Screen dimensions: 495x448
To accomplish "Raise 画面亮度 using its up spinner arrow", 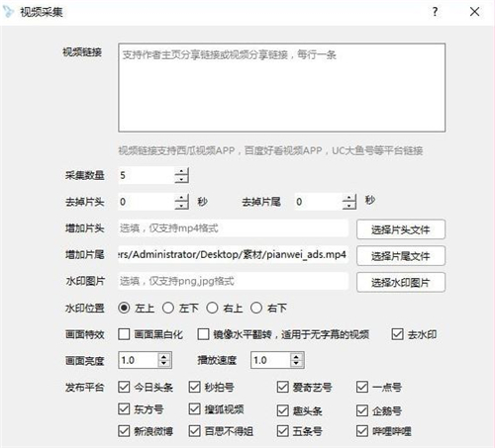I will tap(164, 356).
